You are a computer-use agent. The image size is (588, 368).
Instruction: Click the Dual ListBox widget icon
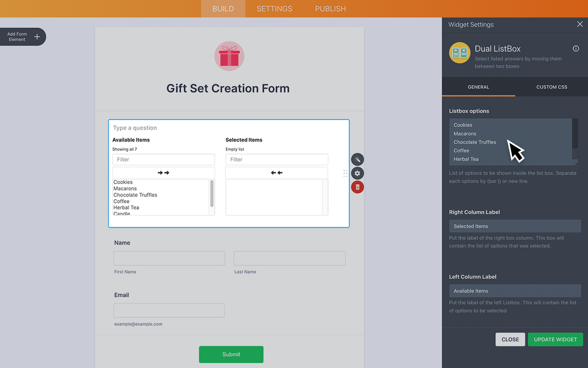tap(459, 53)
